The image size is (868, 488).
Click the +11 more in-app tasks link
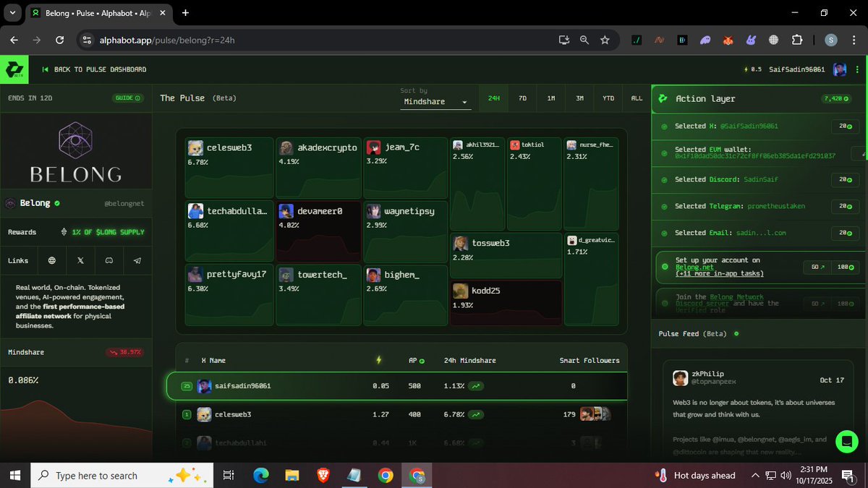[720, 274]
